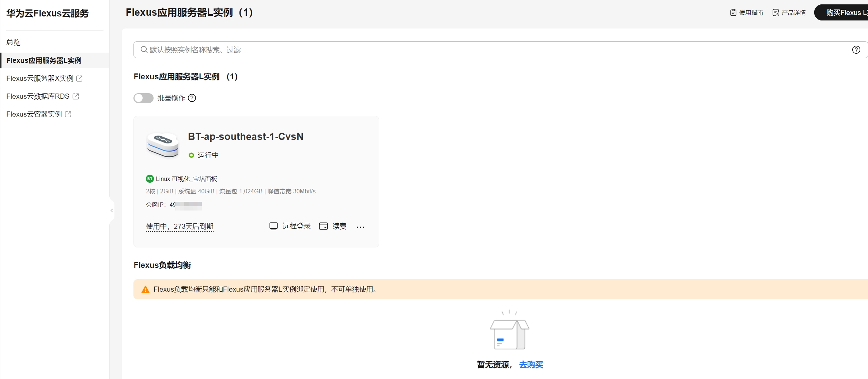Click the empty box illustration
This screenshot has width=868, height=379.
click(510, 330)
